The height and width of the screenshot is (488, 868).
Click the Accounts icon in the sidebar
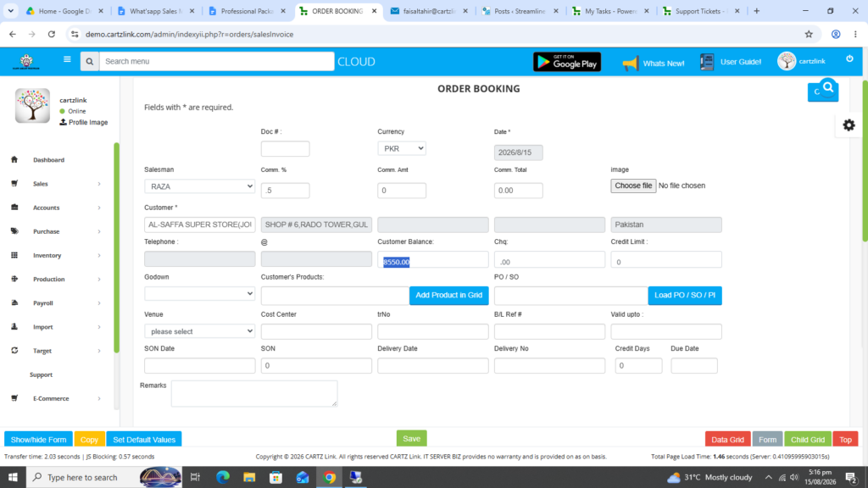point(14,207)
